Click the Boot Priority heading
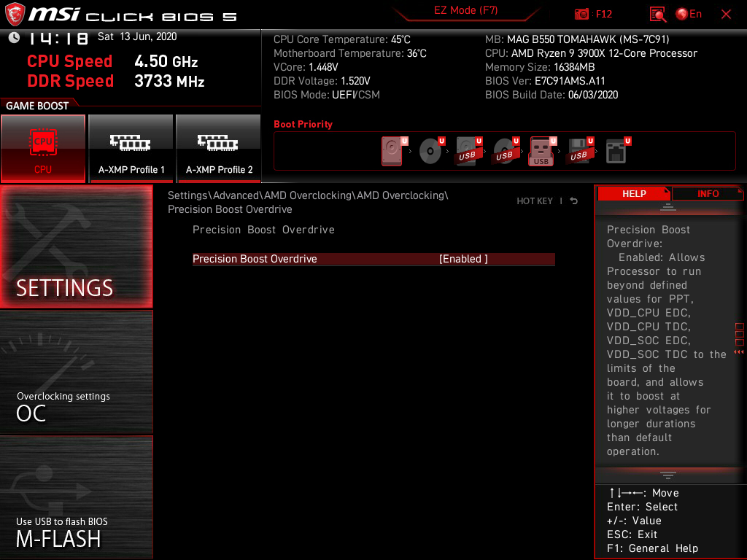The height and width of the screenshot is (560, 747). pos(303,124)
